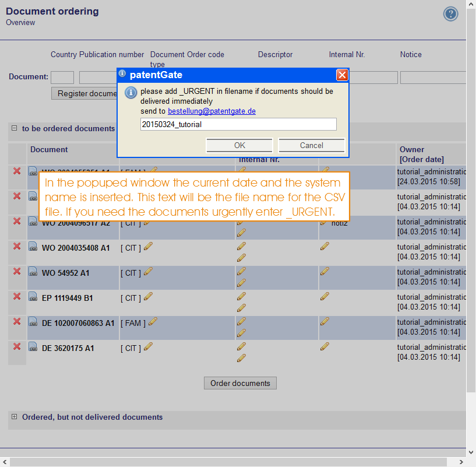
Task: Expand 'Ordered, but not delivered documents' section
Action: (14, 416)
